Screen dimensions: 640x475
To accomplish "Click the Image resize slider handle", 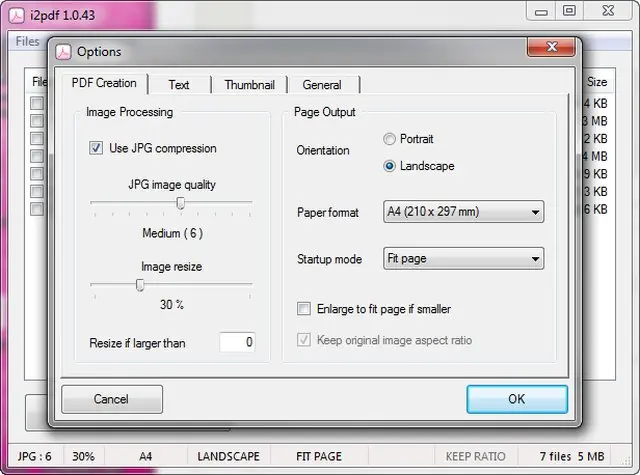I will [140, 285].
